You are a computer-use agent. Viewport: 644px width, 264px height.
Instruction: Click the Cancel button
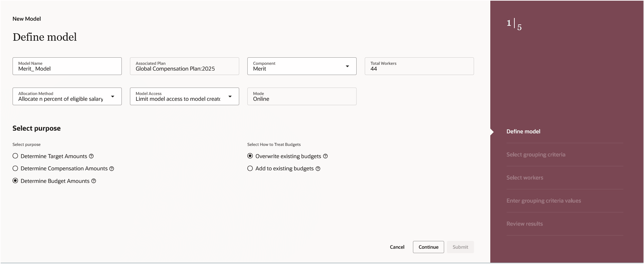click(397, 247)
